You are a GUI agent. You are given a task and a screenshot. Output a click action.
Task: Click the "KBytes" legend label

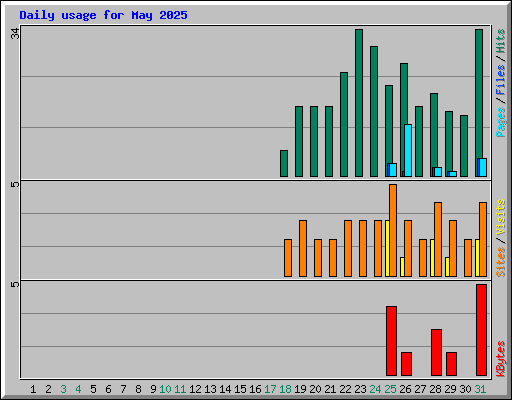point(501,359)
